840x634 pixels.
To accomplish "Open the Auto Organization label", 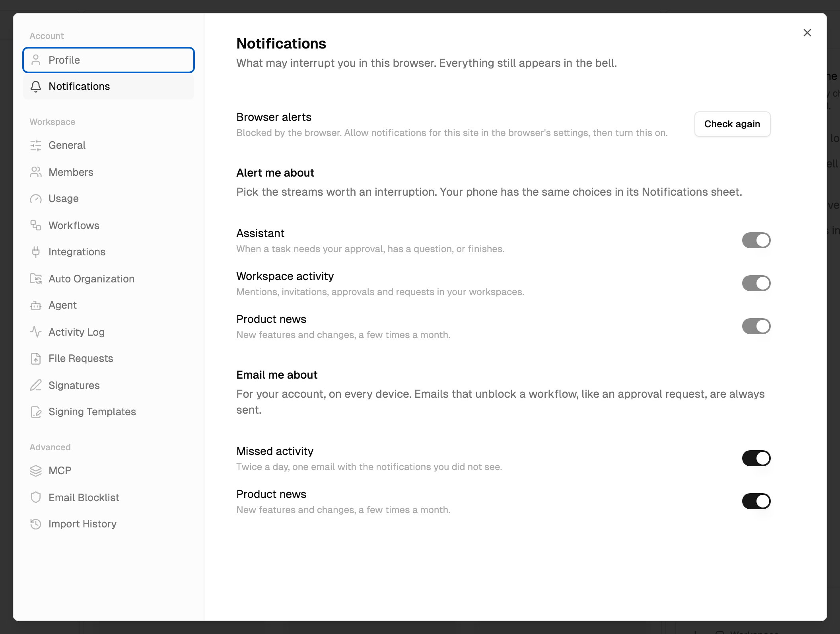I will (91, 279).
